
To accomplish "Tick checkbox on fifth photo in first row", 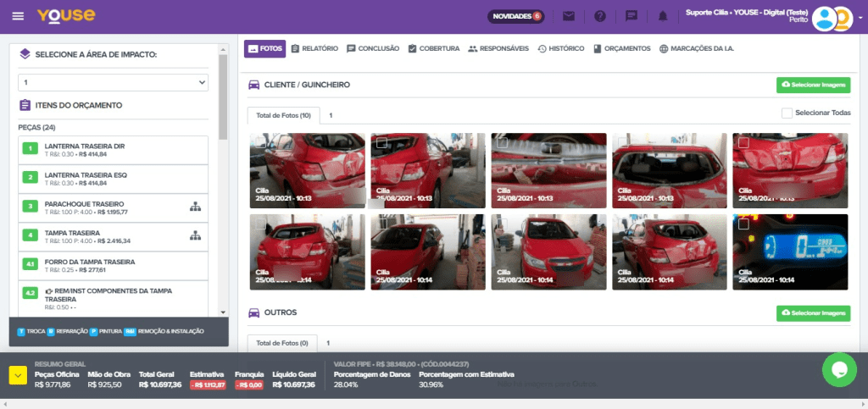I will 743,142.
